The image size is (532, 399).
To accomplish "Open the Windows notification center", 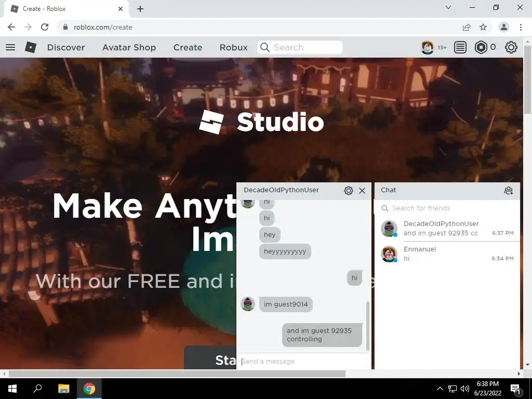I will 516,389.
